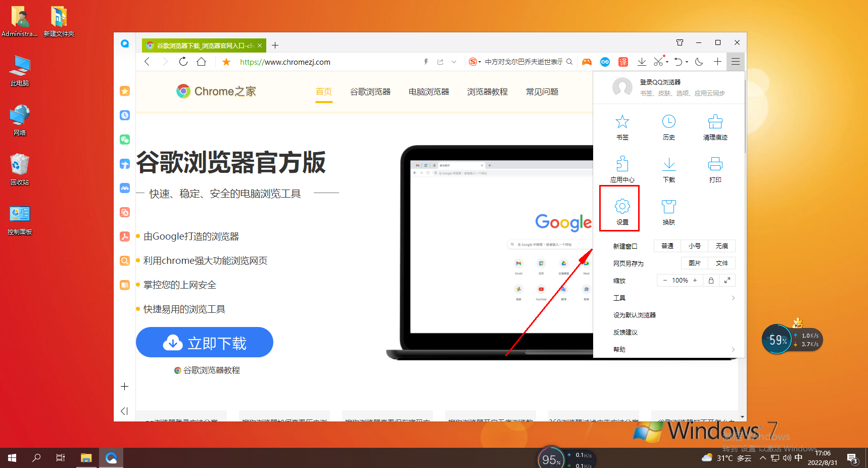Open the 常见问题 nav tab
Image resolution: width=868 pixels, height=468 pixels.
pos(542,91)
